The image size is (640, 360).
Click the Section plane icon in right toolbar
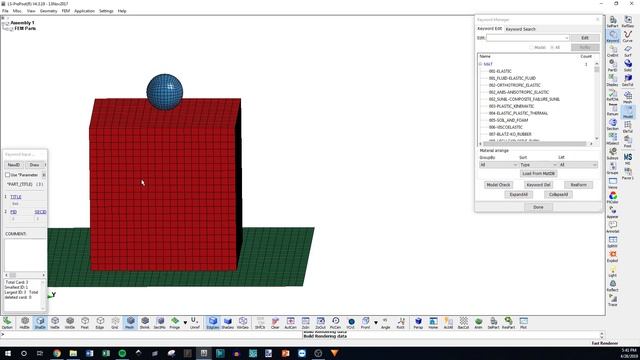pos(613,124)
